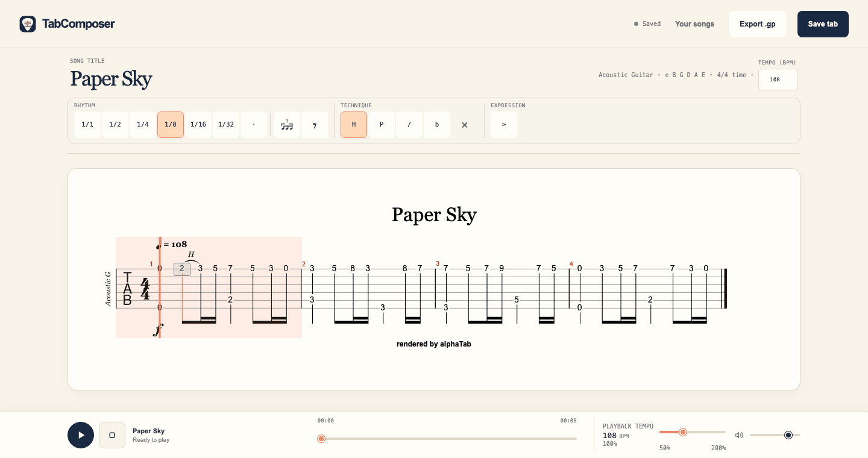Screen dimensions: 868x458
Task: Select 1/32 note duration
Action: coord(226,125)
